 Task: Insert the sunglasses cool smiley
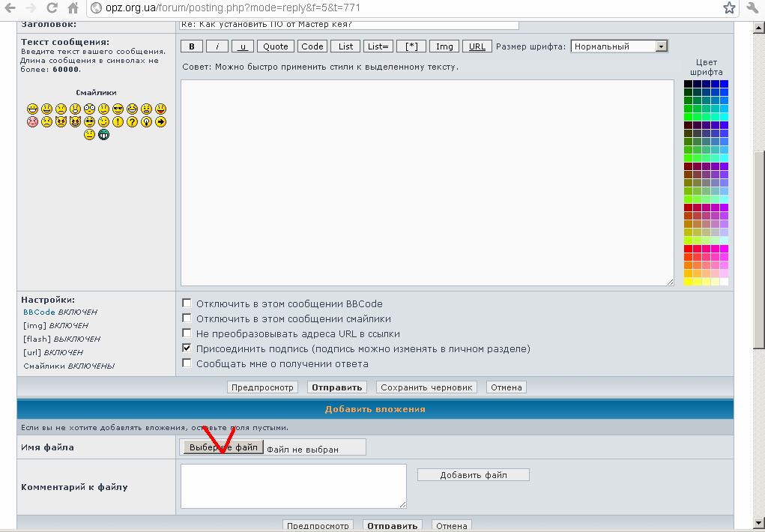point(118,109)
